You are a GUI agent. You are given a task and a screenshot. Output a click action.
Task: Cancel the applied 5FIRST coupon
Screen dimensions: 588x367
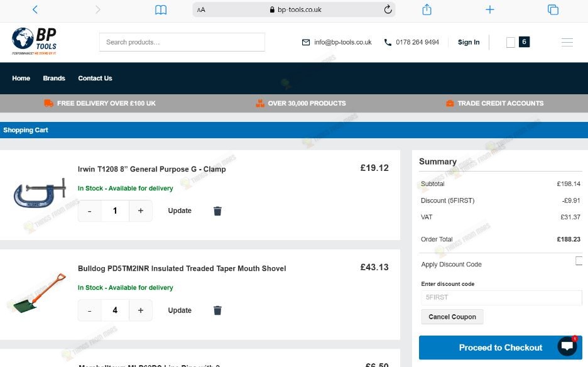452,317
